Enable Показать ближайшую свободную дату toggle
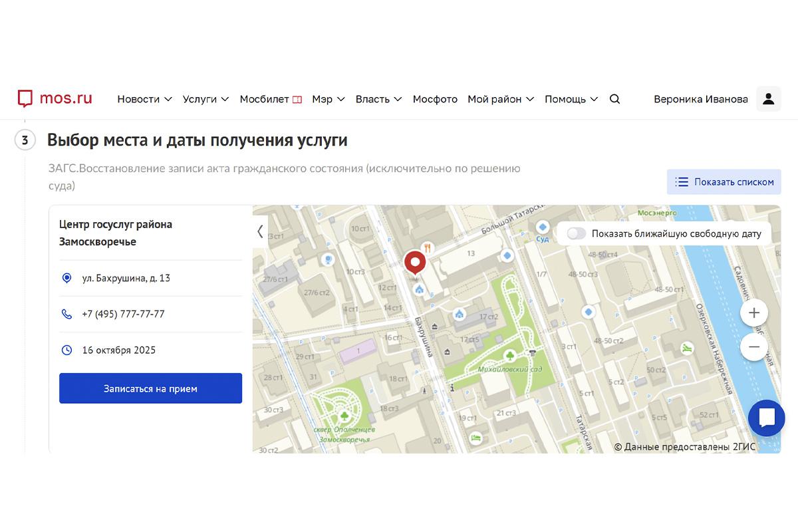The width and height of the screenshot is (798, 532). tap(576, 233)
